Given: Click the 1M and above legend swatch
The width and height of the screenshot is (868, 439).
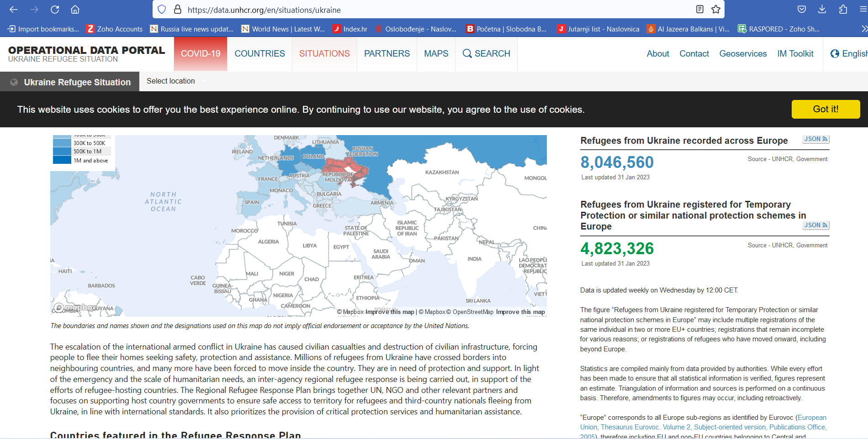Looking at the screenshot, I should click(62, 160).
